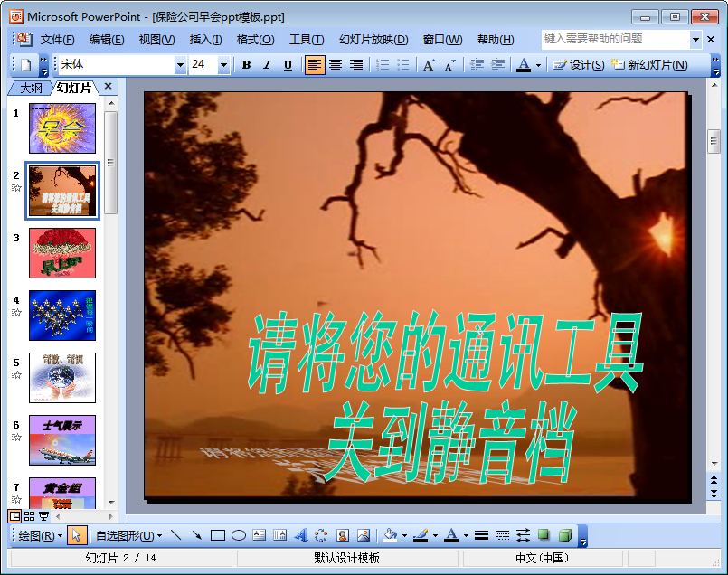Click the Insert Clip Art icon
Image resolution: width=728 pixels, height=575 pixels.
pyautogui.click(x=343, y=535)
